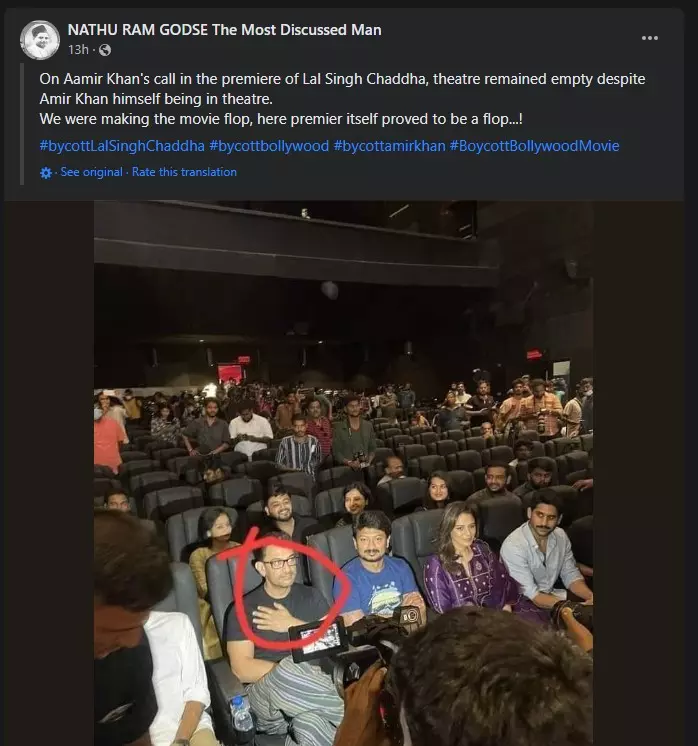
Task: Open the three-dot post options menu
Action: [649, 38]
